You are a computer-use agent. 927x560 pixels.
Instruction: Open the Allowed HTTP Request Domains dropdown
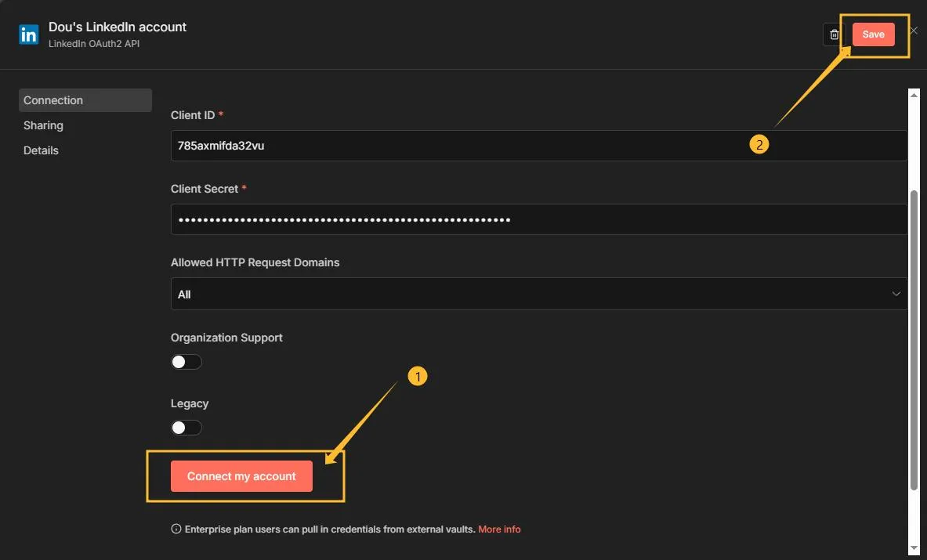pos(538,294)
